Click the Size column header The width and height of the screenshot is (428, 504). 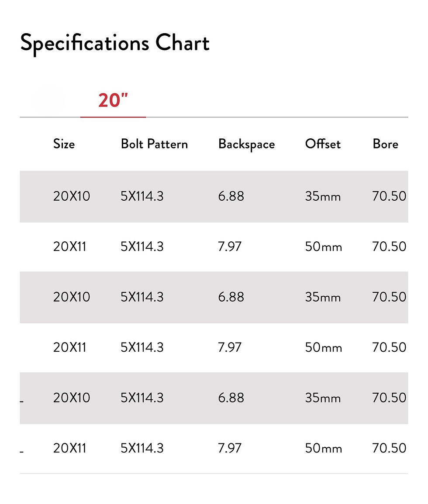pos(64,144)
